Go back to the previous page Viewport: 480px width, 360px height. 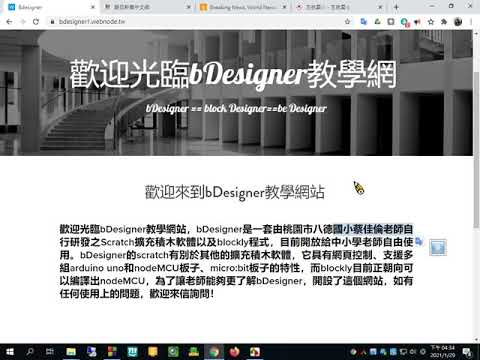[9, 22]
